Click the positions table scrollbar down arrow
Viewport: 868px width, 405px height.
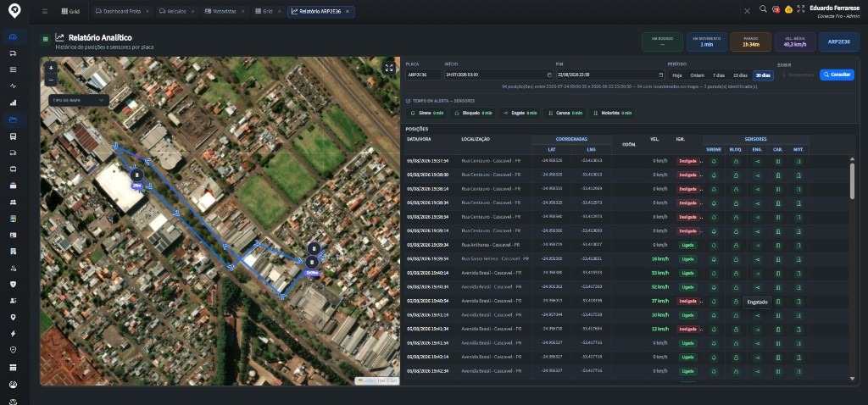(x=852, y=379)
